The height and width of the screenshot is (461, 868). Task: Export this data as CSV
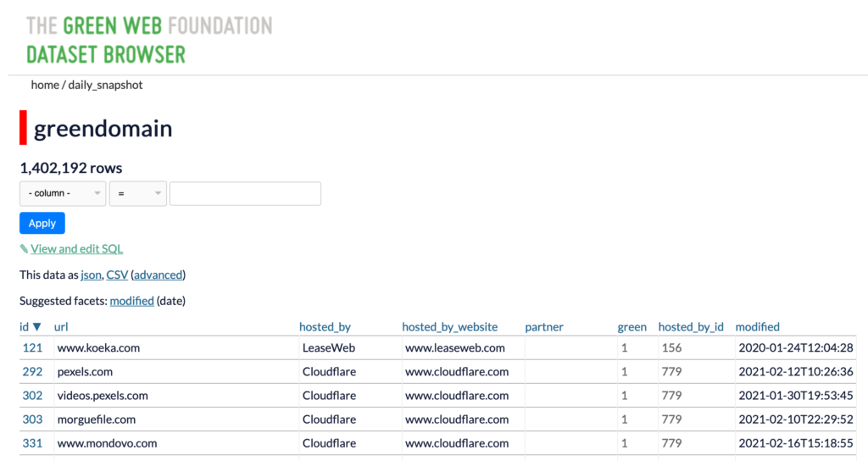pyautogui.click(x=117, y=275)
